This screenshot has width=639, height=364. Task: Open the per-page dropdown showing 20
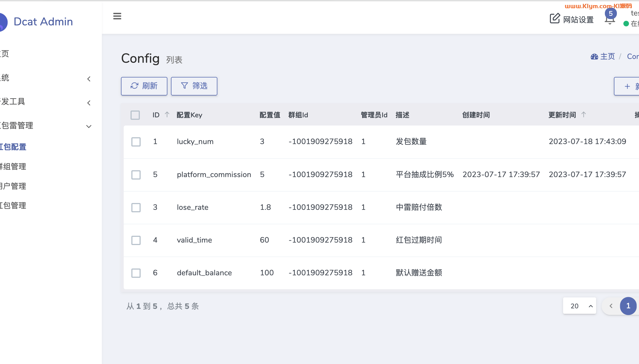click(x=579, y=306)
